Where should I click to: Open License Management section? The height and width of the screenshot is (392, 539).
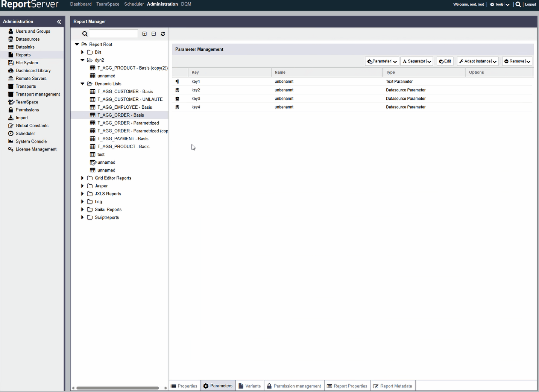36,149
